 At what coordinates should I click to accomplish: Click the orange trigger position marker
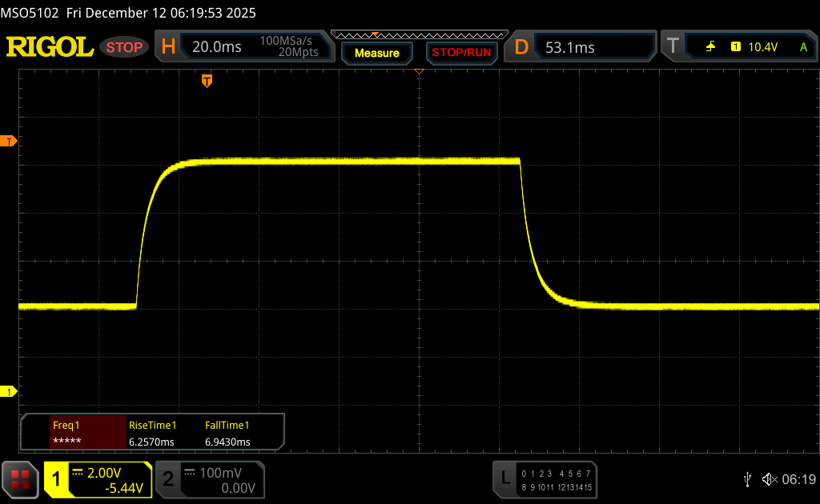click(207, 81)
